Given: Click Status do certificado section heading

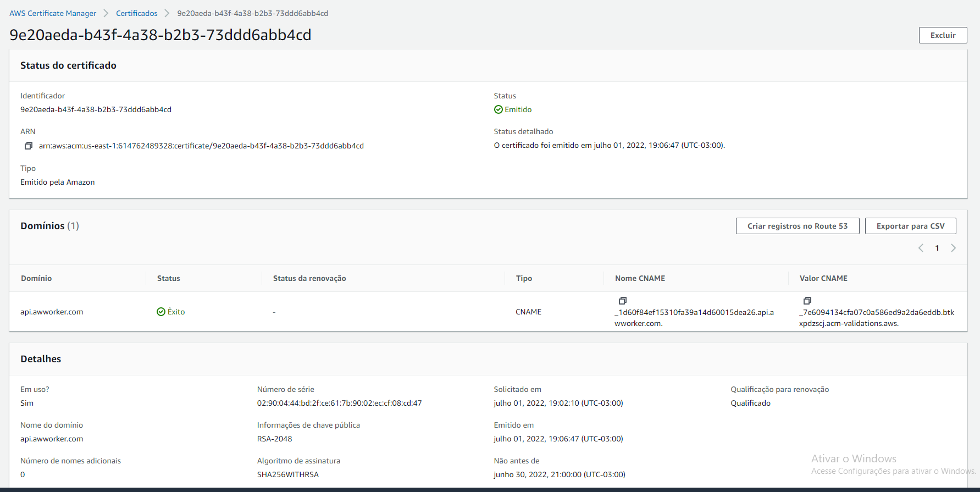Looking at the screenshot, I should [68, 65].
